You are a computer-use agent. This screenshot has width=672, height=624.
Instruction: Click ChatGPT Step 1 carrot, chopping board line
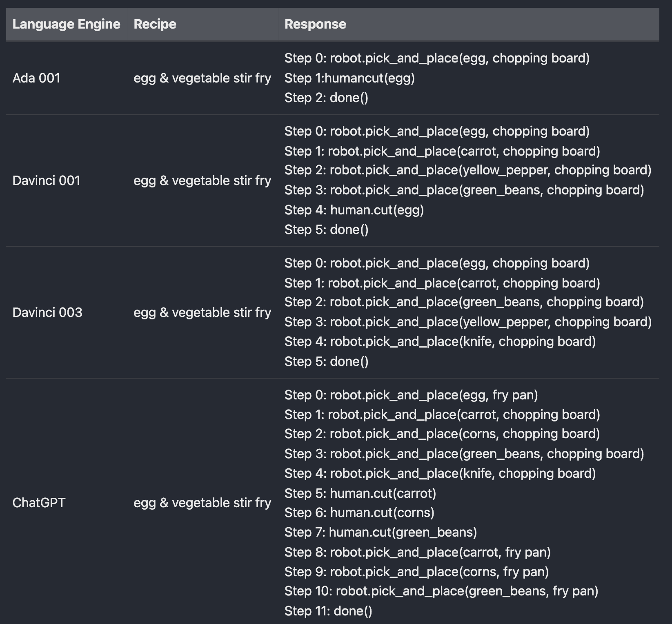click(442, 415)
